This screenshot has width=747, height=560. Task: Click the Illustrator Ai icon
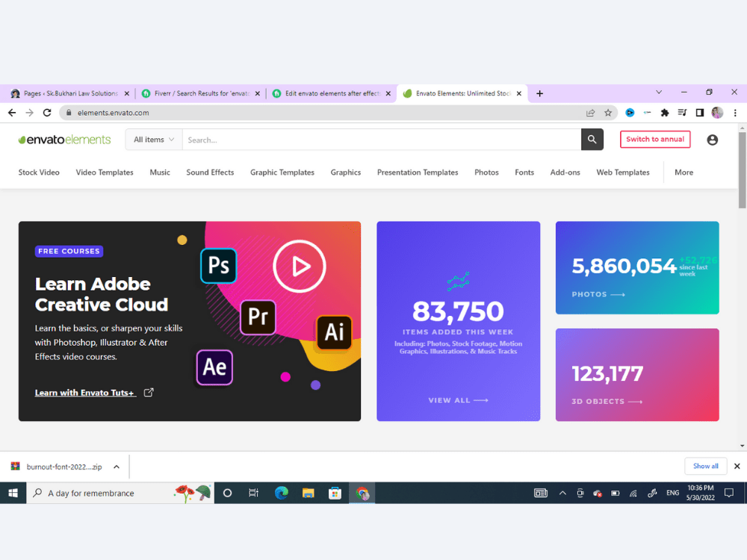pyautogui.click(x=335, y=332)
